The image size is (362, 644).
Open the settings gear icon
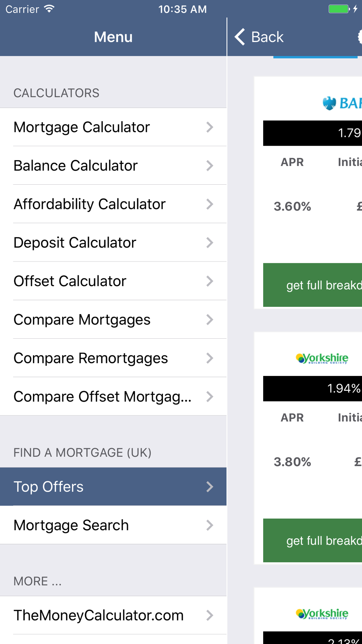pyautogui.click(x=360, y=37)
